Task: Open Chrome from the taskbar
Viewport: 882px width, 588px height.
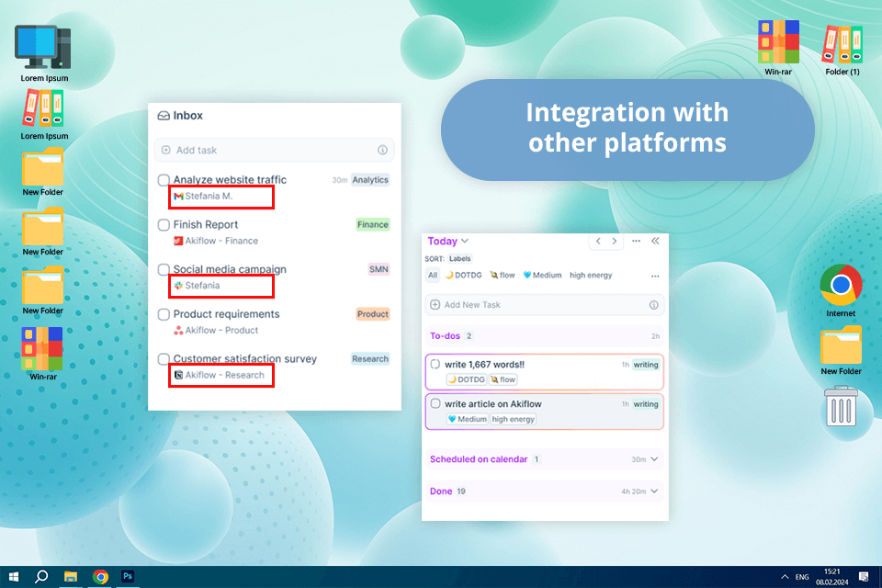Action: tap(100, 577)
